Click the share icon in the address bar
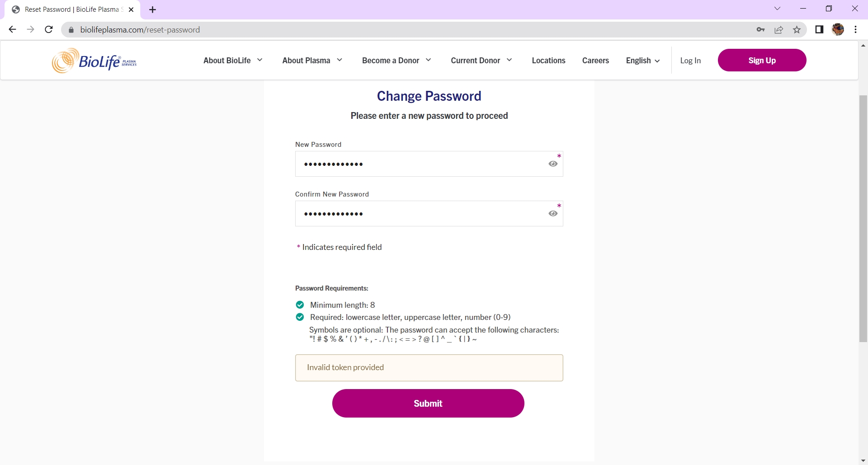868x465 pixels. coord(778,29)
